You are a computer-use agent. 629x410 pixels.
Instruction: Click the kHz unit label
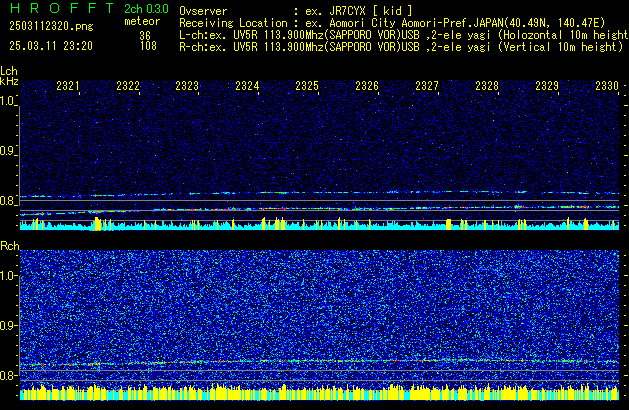coord(9,81)
